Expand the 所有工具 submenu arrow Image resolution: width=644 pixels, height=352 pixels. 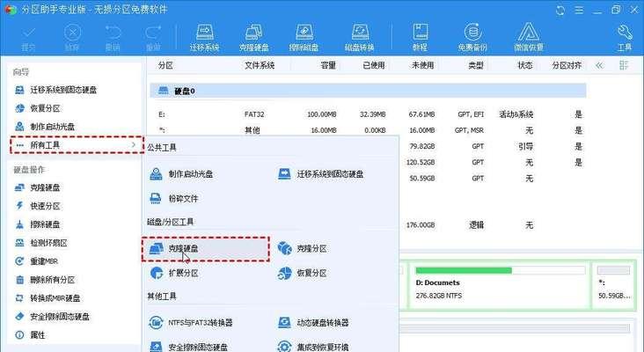point(134,144)
